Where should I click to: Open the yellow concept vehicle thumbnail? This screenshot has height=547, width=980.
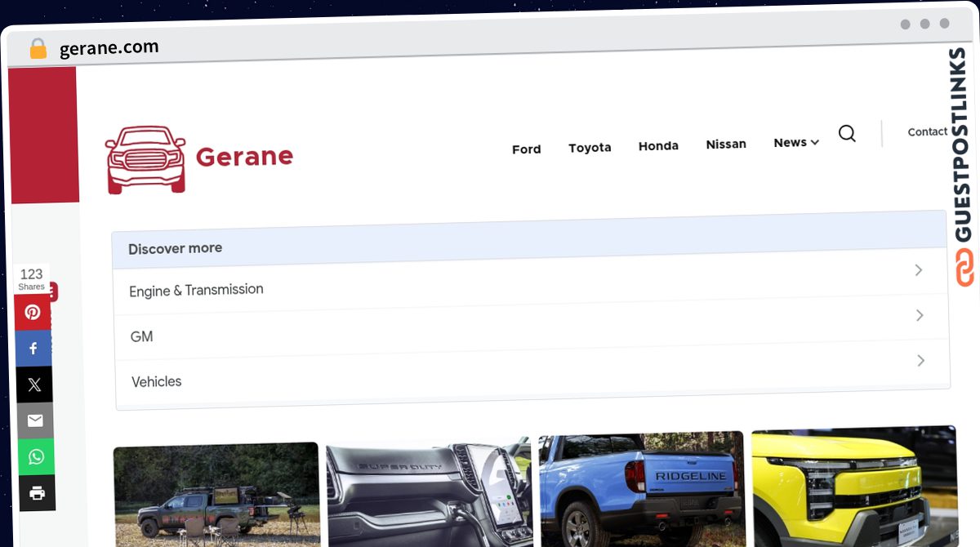(x=854, y=485)
